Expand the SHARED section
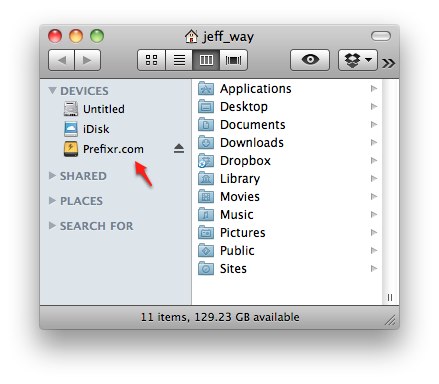 pos(52,175)
